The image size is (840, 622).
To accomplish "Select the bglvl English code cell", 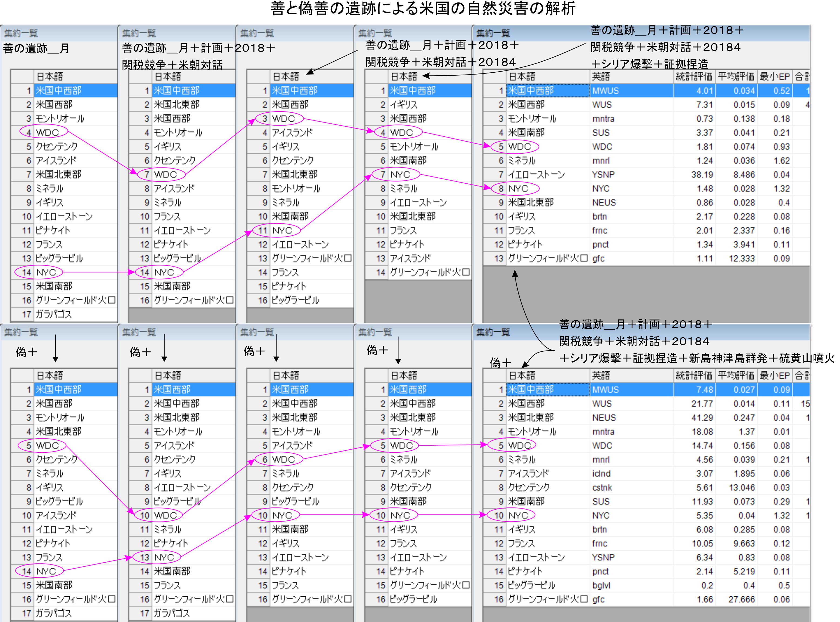I will tap(601, 586).
